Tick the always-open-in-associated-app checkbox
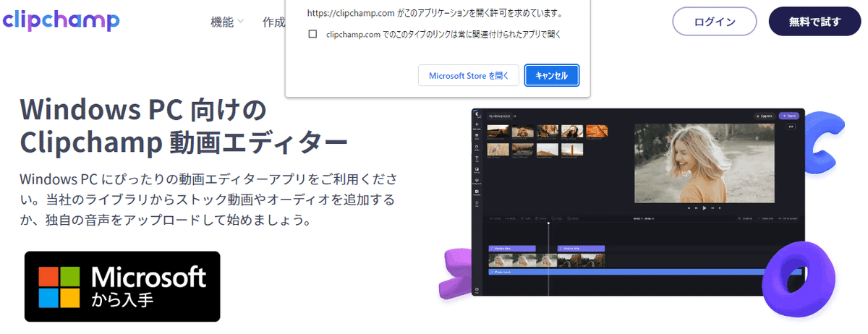The width and height of the screenshot is (868, 334). 312,34
